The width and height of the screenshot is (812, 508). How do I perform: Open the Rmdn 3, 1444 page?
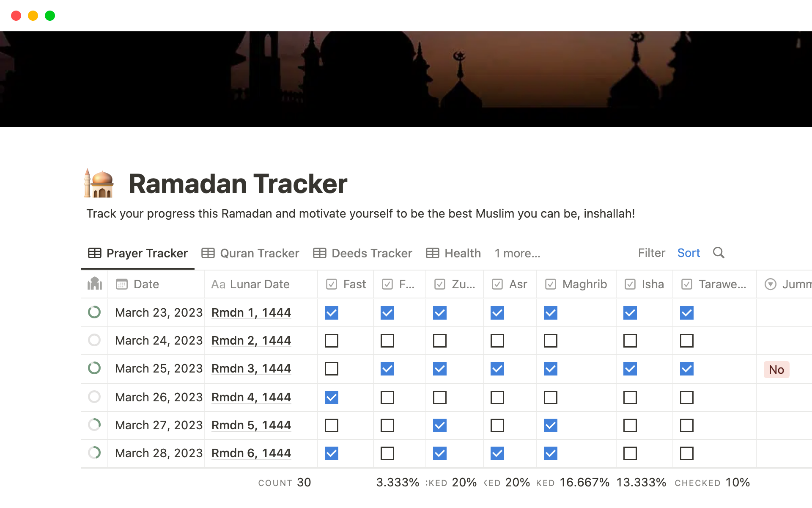tap(251, 369)
